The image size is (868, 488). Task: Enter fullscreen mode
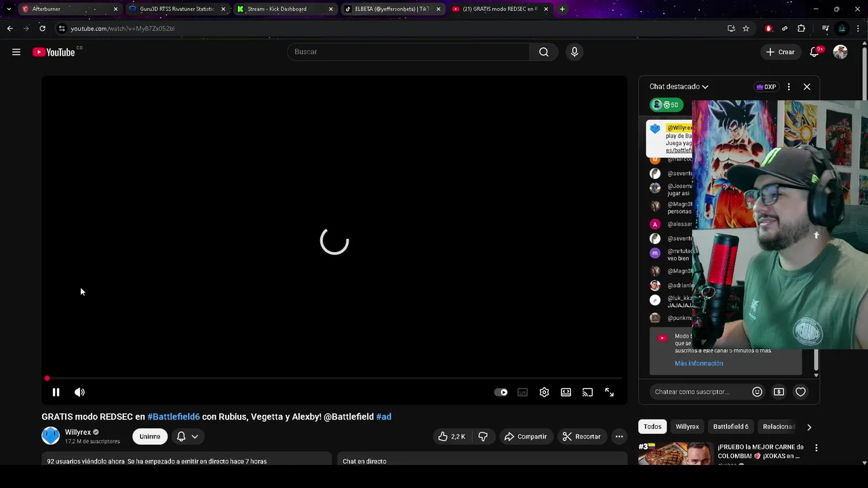click(610, 392)
